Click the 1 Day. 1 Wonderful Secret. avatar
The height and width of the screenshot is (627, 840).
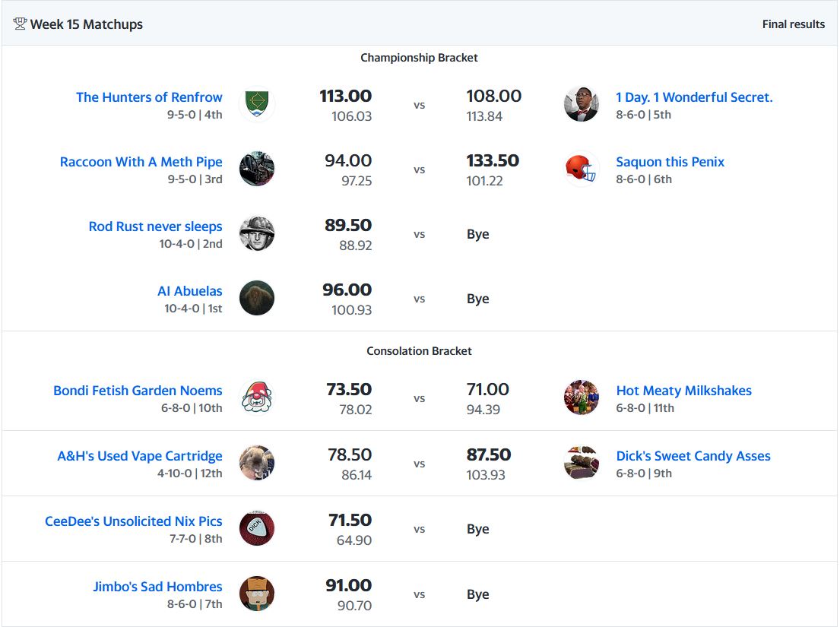(x=582, y=104)
